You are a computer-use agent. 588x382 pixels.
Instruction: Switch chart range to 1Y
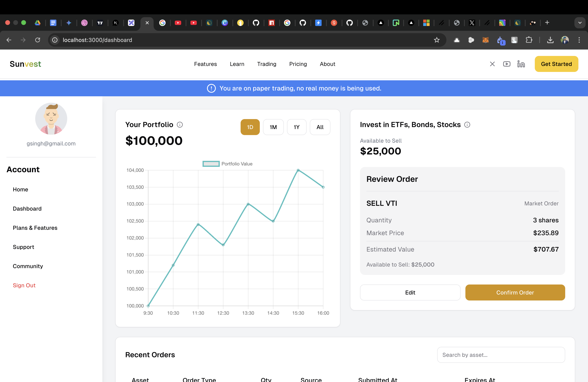point(296,127)
